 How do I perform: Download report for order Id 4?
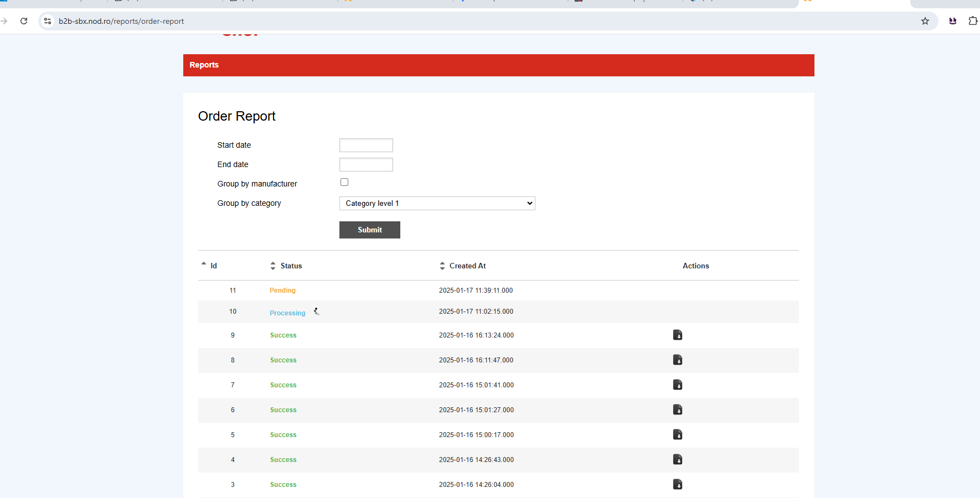pyautogui.click(x=677, y=459)
